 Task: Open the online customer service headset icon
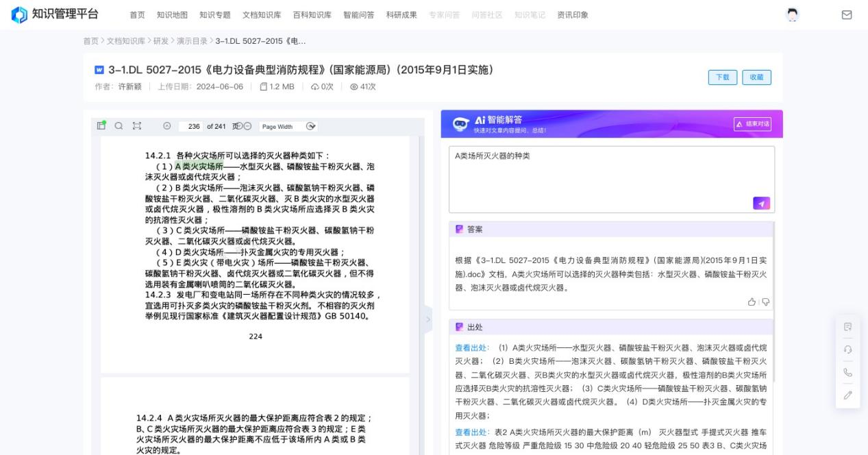pos(847,350)
